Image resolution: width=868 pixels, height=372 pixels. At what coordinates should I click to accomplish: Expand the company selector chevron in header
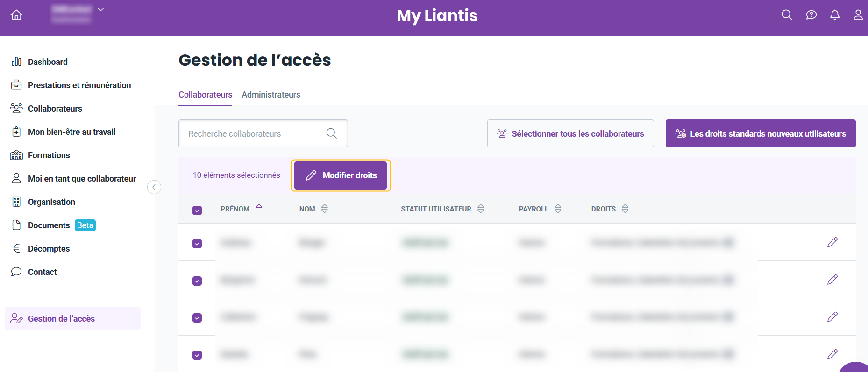point(100,9)
